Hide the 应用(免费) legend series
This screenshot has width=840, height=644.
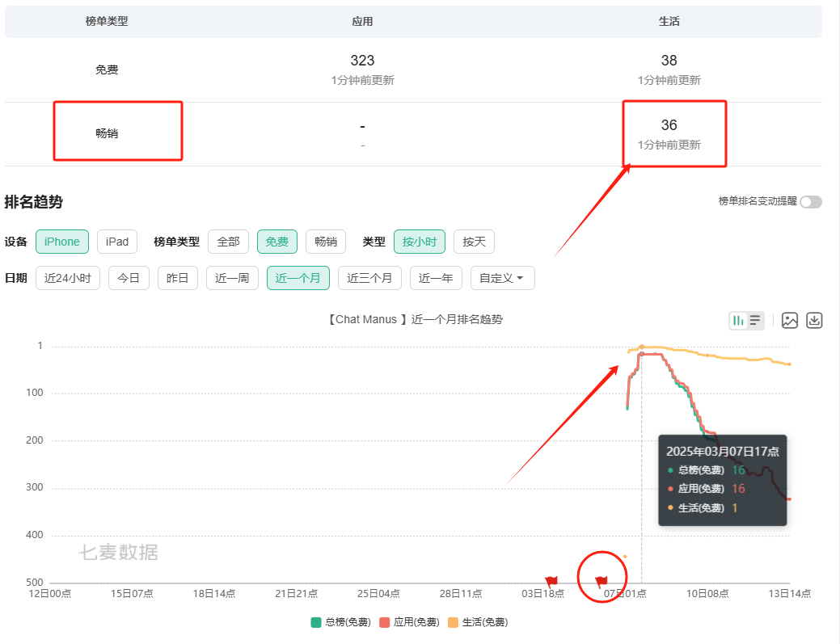(x=411, y=622)
